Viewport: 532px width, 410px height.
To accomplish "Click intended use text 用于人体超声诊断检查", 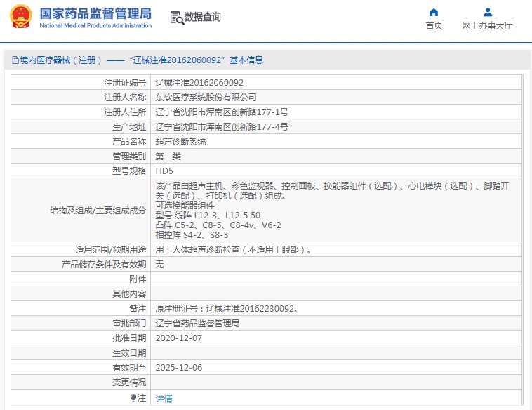I will click(234, 250).
